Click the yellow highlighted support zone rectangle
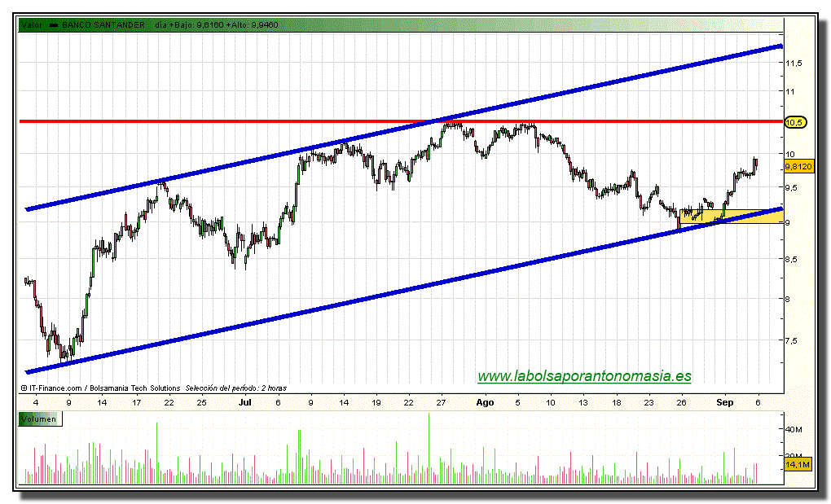The width and height of the screenshot is (831, 504). tap(733, 217)
